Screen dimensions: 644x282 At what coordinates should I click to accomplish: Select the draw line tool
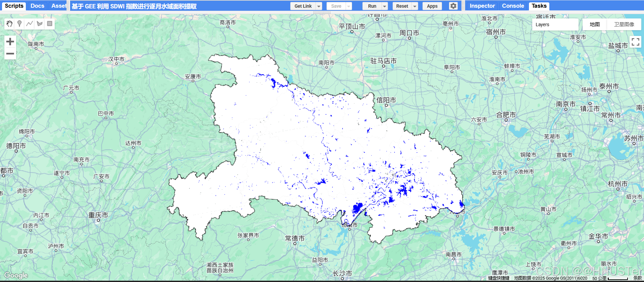pyautogui.click(x=30, y=23)
